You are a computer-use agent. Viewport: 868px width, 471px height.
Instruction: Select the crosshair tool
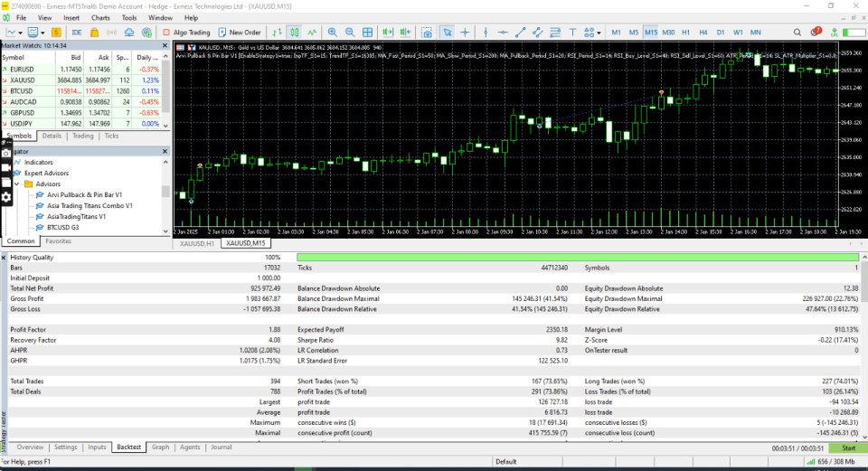click(465, 33)
